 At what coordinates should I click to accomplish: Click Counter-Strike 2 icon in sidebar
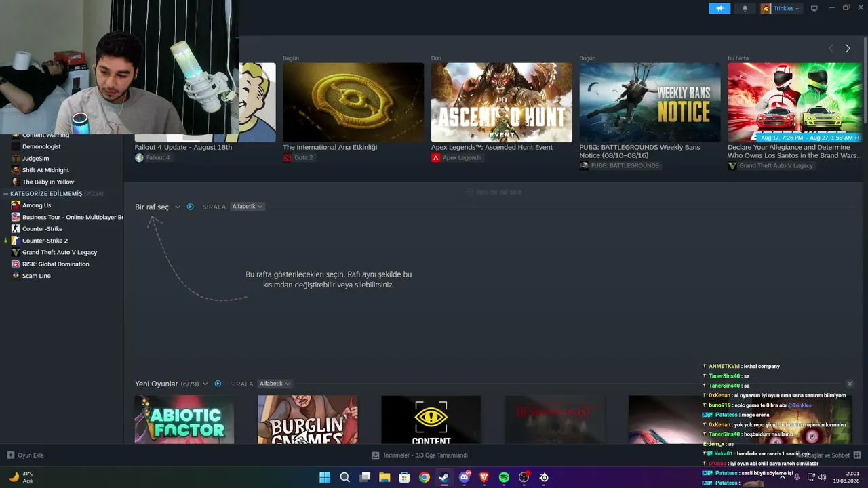[x=16, y=241]
